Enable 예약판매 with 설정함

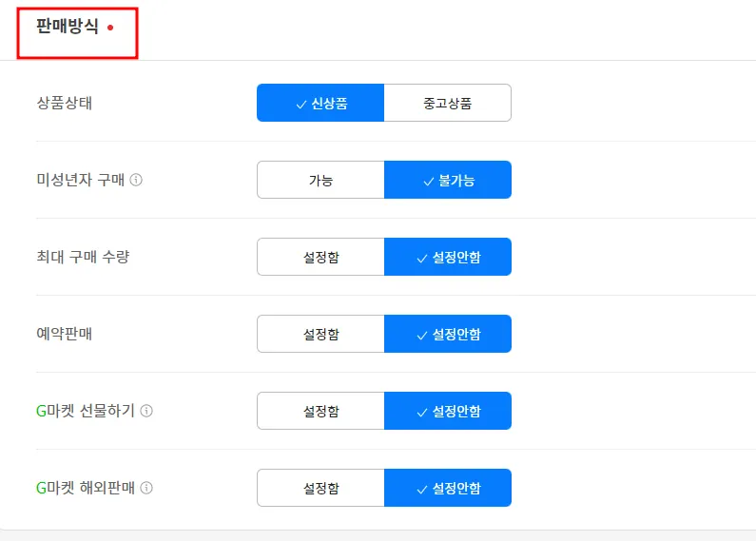tap(320, 334)
